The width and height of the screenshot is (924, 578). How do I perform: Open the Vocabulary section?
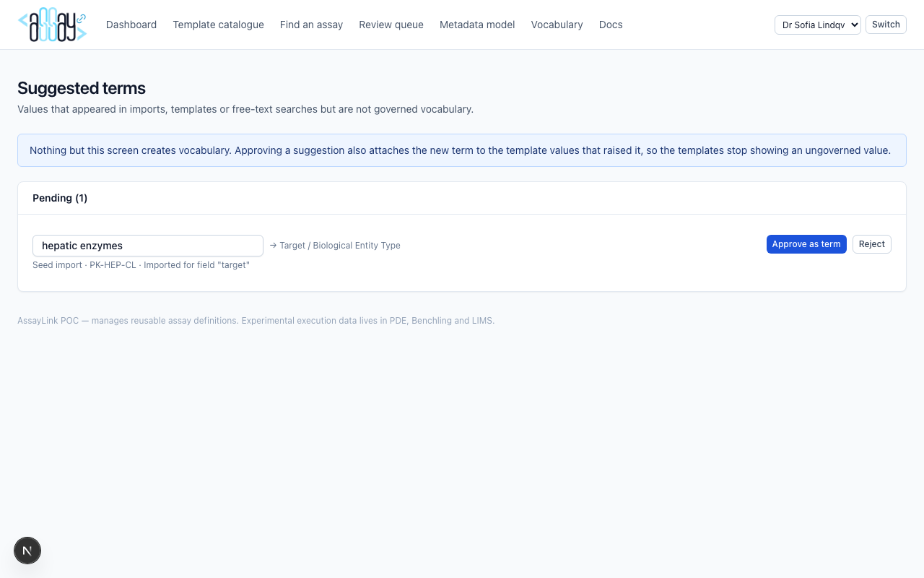pos(557,25)
